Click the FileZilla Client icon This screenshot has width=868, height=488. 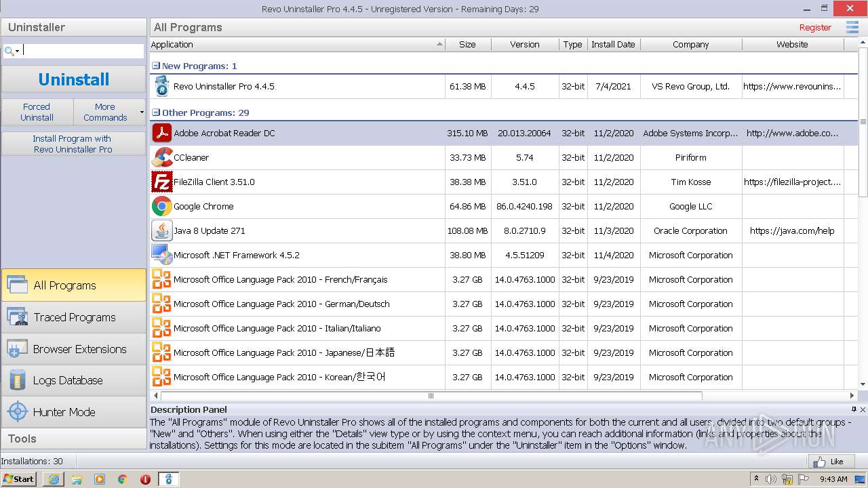pyautogui.click(x=161, y=182)
